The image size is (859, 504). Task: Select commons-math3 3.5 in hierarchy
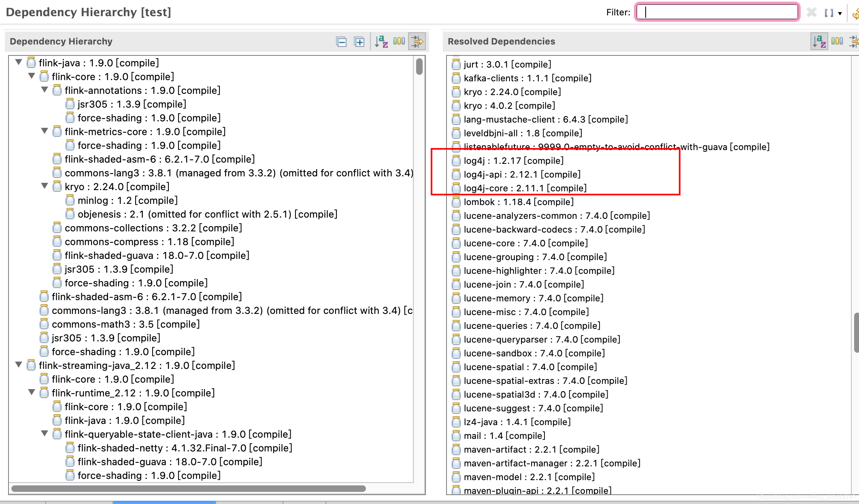point(125,324)
